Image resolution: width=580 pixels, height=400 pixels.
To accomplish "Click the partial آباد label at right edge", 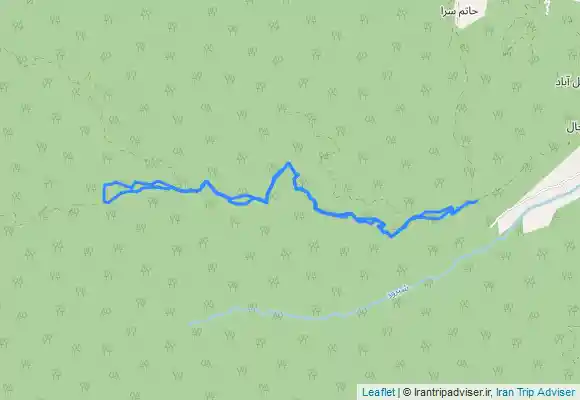I will point(568,83).
